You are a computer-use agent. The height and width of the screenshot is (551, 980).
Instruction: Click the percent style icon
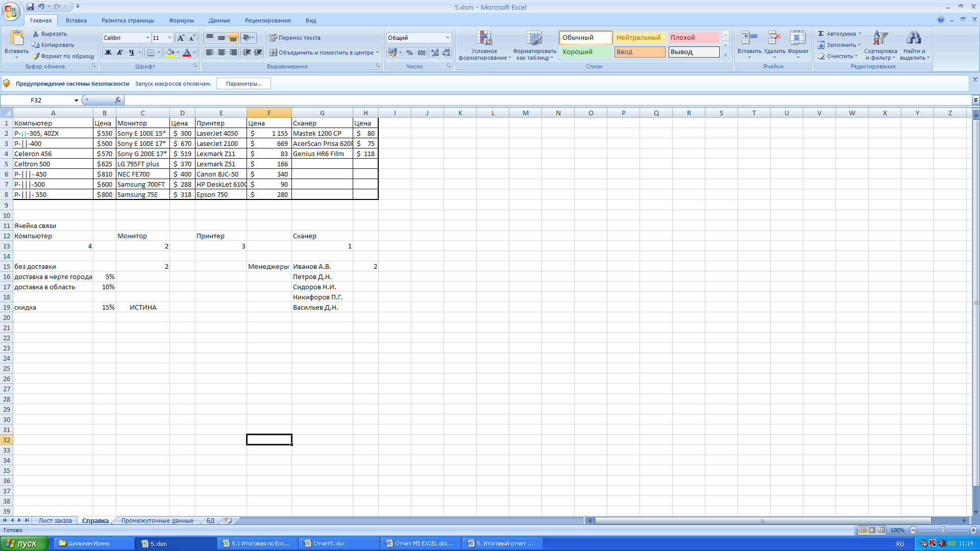click(x=409, y=53)
